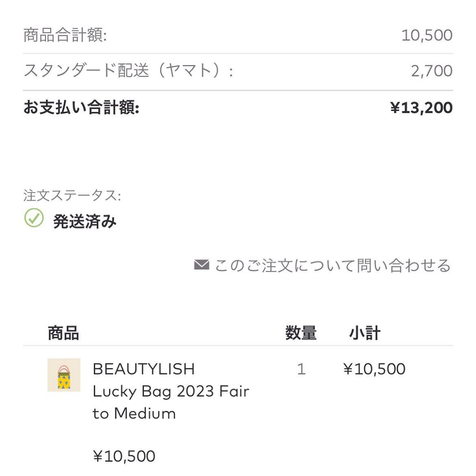
Task: Click the 2,700 shipping fee amount
Action: pyautogui.click(x=432, y=71)
